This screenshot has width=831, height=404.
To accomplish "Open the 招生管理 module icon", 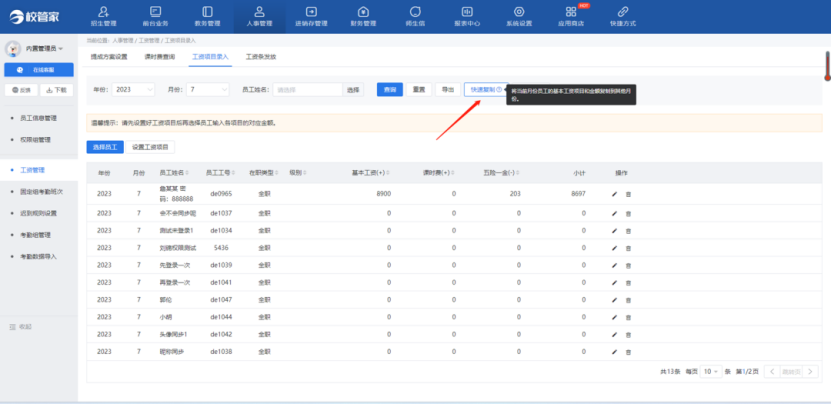I will (x=105, y=13).
